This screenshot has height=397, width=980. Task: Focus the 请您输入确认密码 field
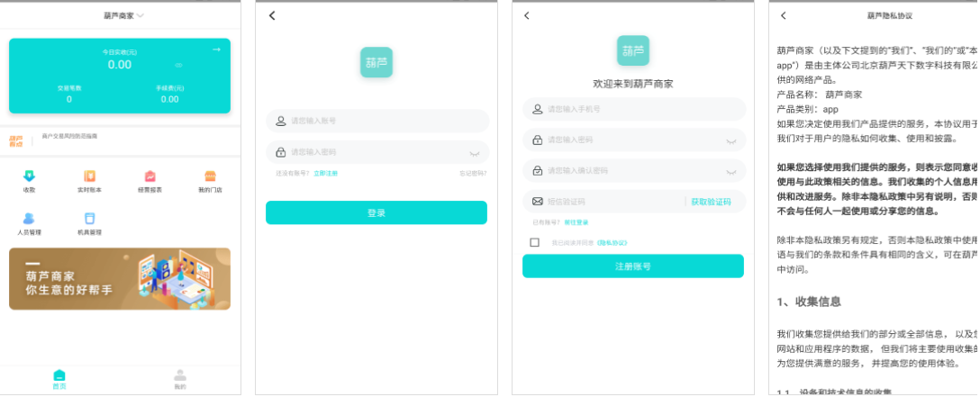pos(634,170)
